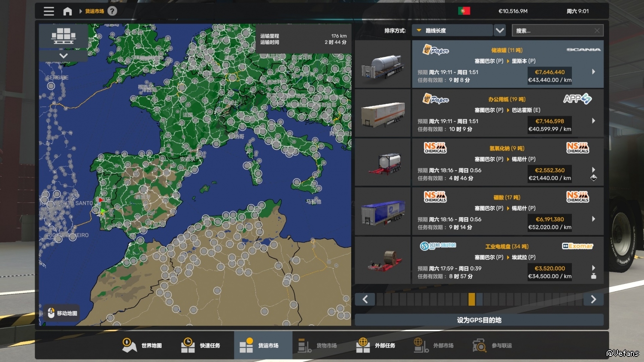Go to previous page of job list

(365, 299)
